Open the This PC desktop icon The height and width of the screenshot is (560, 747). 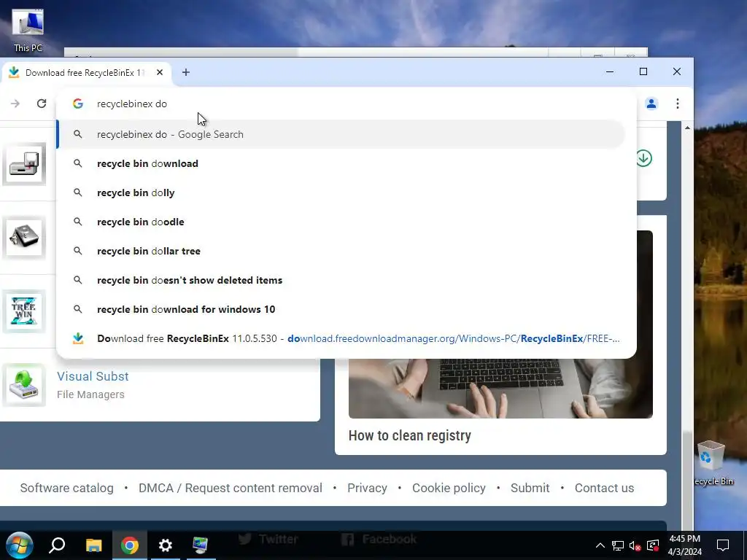28,29
